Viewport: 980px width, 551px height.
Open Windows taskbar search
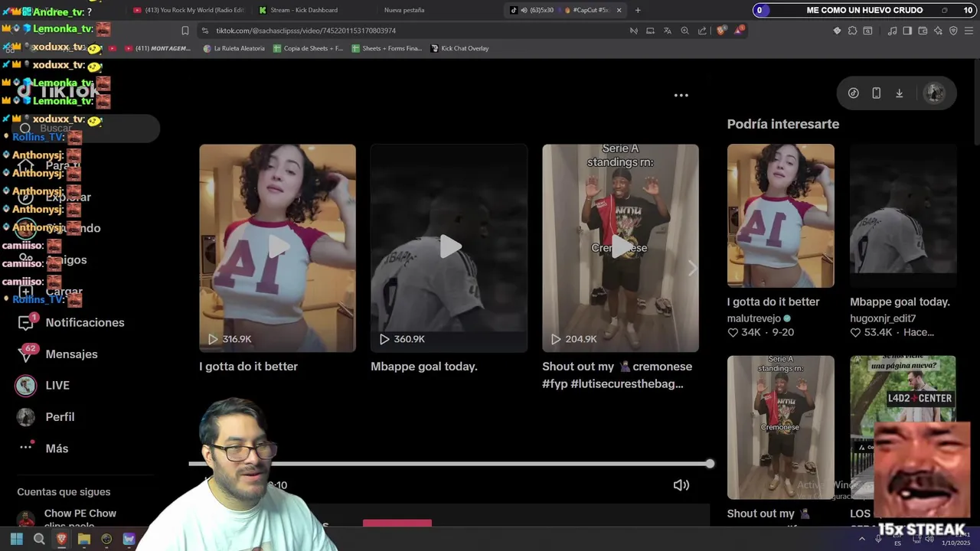click(39, 540)
